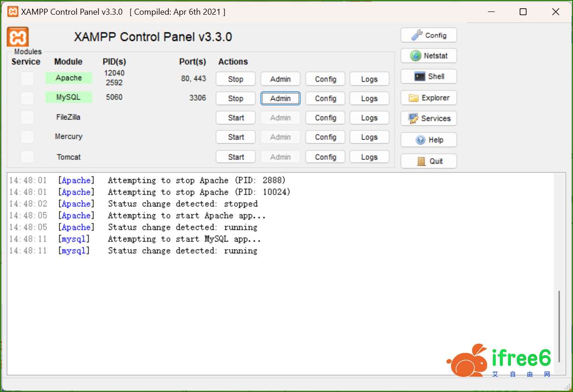573x392 pixels.
Task: Click the Help question mark button
Action: (429, 140)
